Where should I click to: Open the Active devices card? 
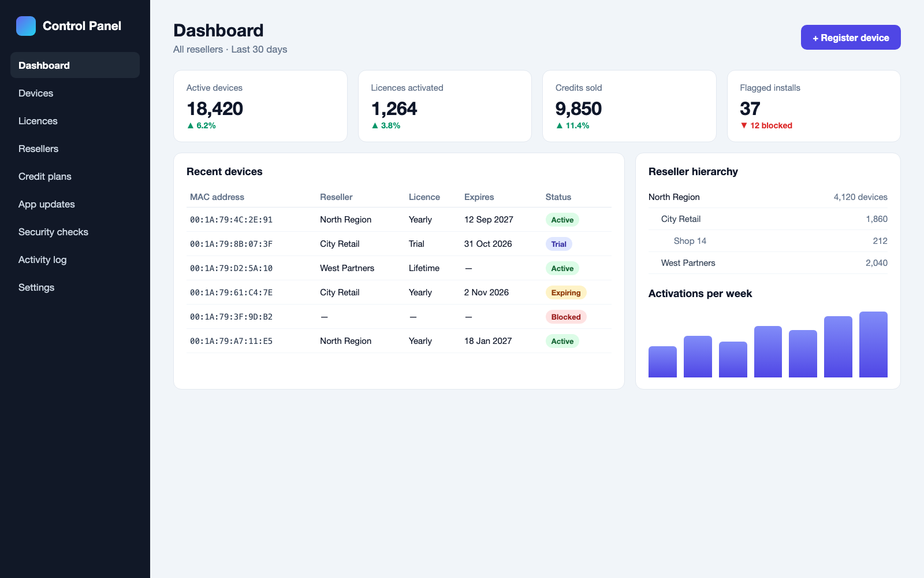[x=260, y=106]
